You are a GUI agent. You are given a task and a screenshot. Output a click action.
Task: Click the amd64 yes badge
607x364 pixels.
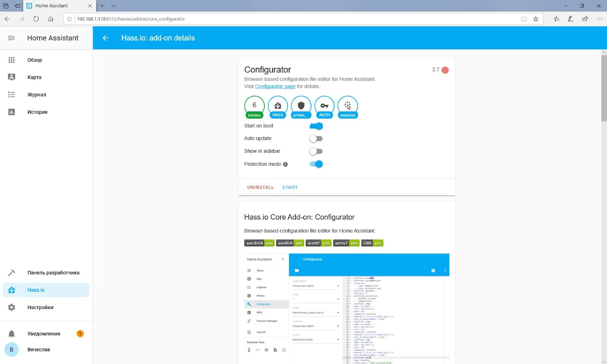[x=290, y=243]
